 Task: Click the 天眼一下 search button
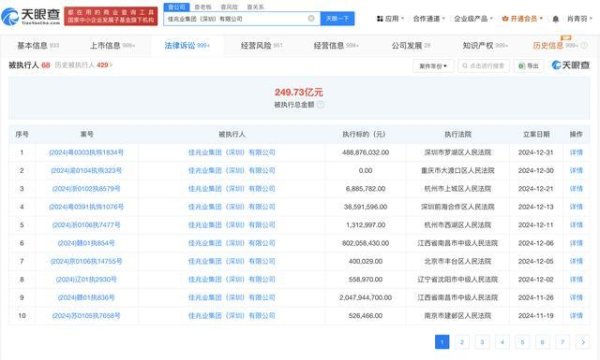pyautogui.click(x=337, y=18)
